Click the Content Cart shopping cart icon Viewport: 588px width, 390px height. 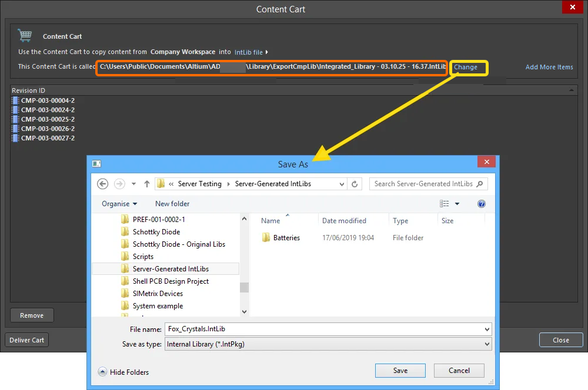(24, 35)
